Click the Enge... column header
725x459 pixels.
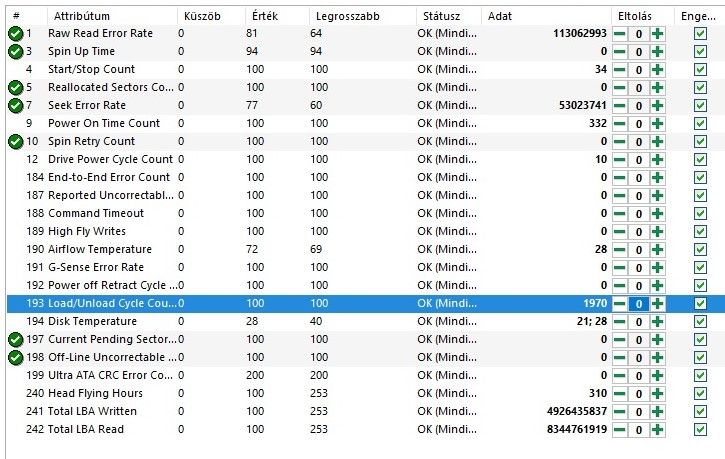699,16
